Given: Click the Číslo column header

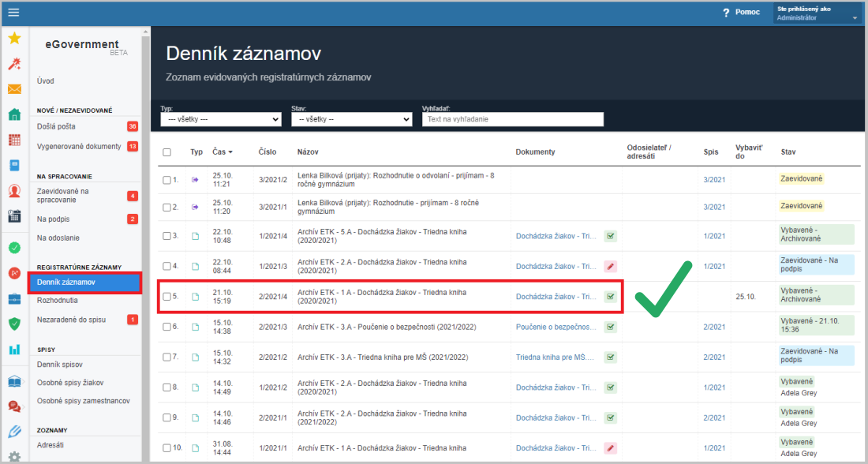Looking at the screenshot, I should click(268, 152).
